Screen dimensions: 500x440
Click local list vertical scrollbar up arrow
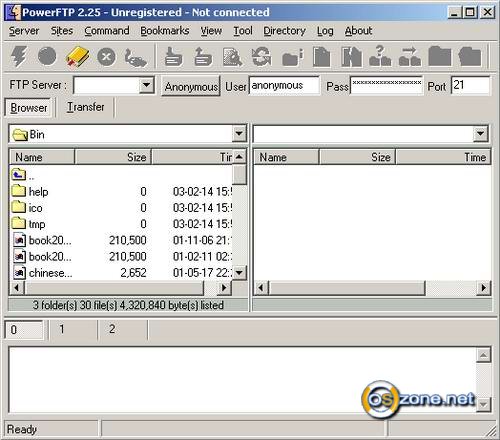pyautogui.click(x=239, y=157)
